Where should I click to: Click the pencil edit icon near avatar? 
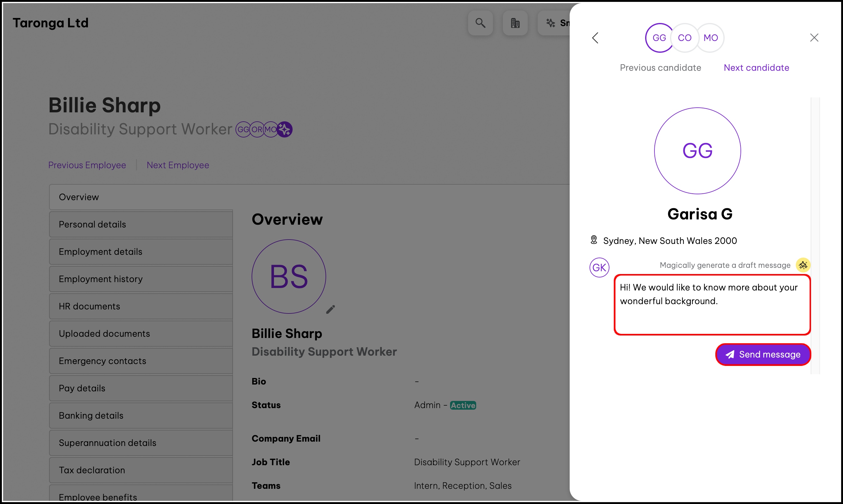(x=330, y=309)
